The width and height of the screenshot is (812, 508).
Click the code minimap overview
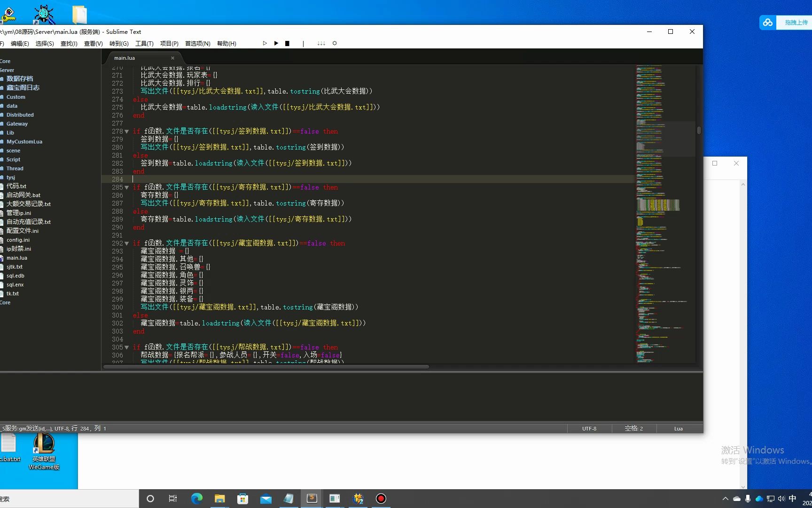(665, 214)
